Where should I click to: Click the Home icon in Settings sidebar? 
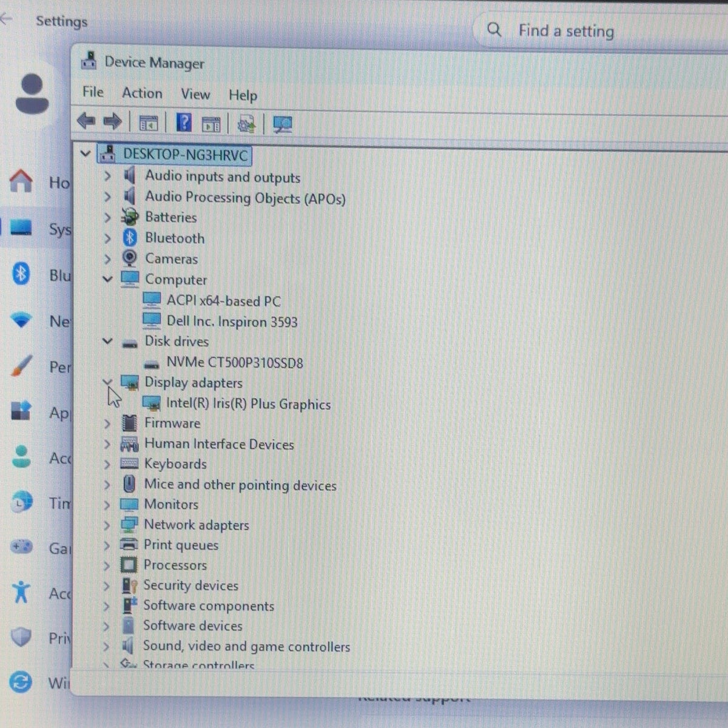tap(21, 181)
